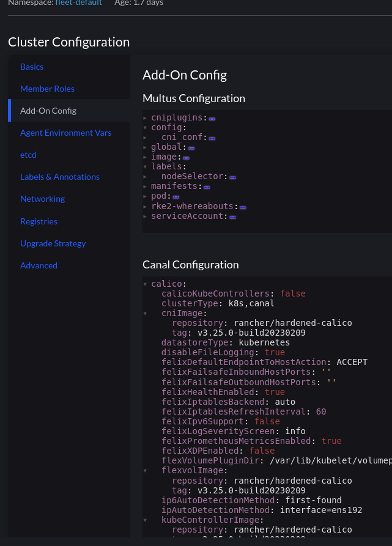
Task: Click the felixIptablesRefreshInterval value 60
Action: (321, 411)
